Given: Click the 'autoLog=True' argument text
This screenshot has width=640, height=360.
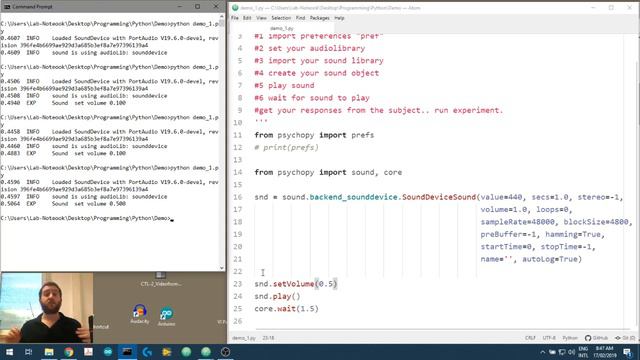Looking at the screenshot, I should [550, 259].
